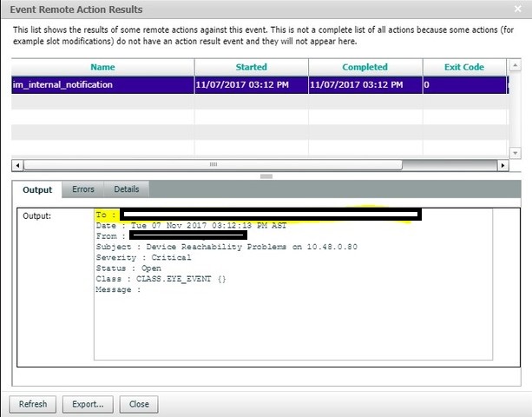Click the Export... button
The width and height of the screenshot is (532, 417).
click(x=88, y=404)
